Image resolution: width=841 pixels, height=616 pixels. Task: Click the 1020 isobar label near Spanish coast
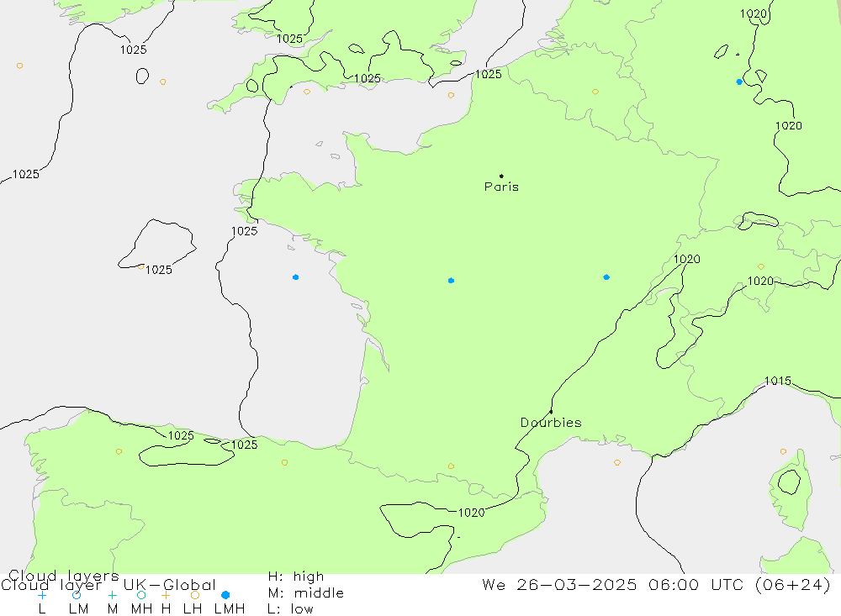(x=472, y=513)
